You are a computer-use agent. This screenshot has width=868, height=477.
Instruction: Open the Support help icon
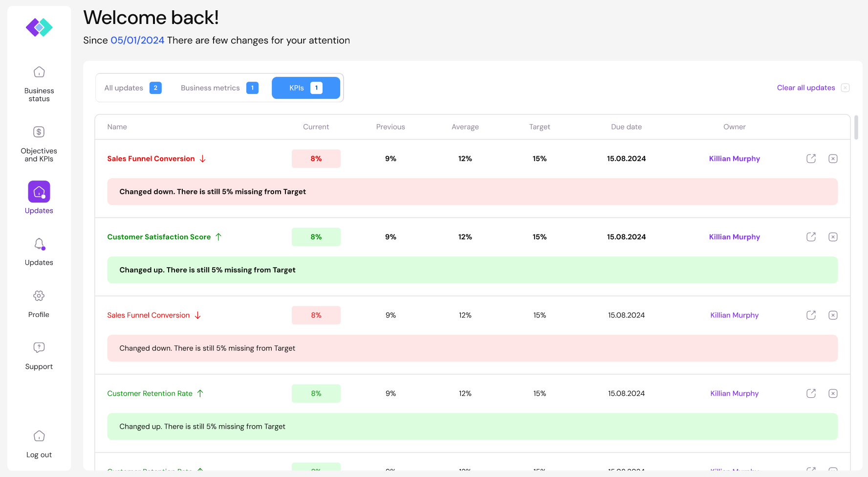click(x=39, y=347)
